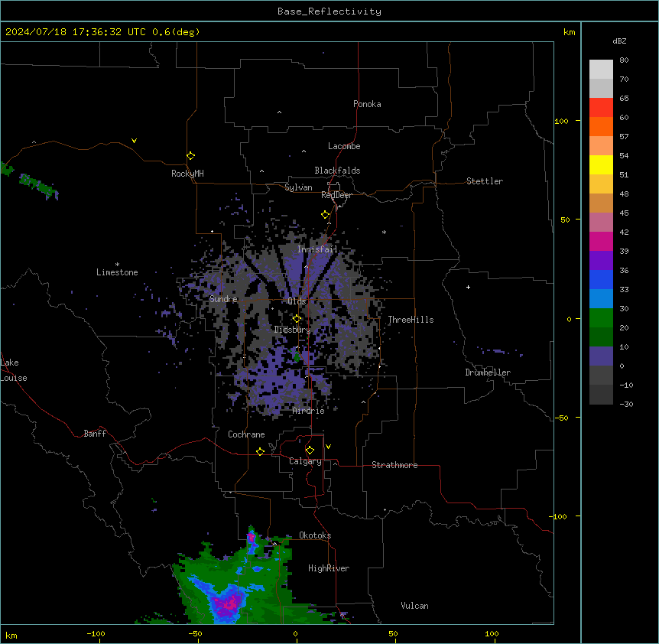
Task: Click the Drumheller label
Action: click(x=488, y=372)
